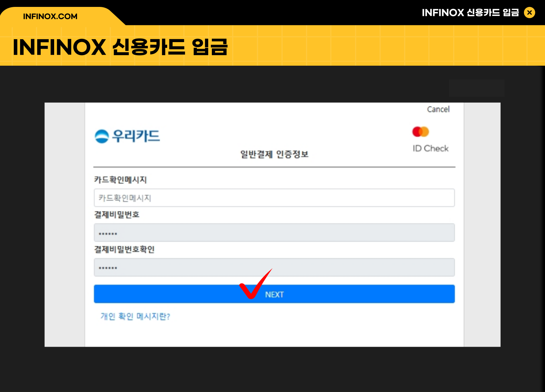
Task: Close the slide with the yellow X icon
Action: (529, 13)
